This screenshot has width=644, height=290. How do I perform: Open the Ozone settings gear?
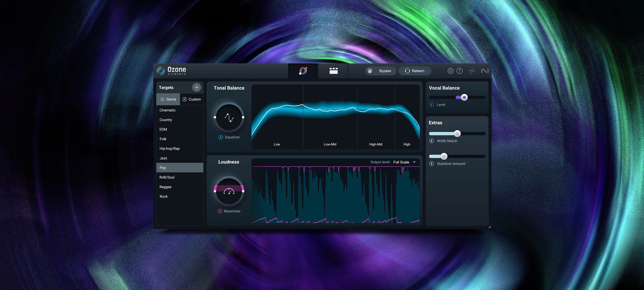click(x=451, y=71)
